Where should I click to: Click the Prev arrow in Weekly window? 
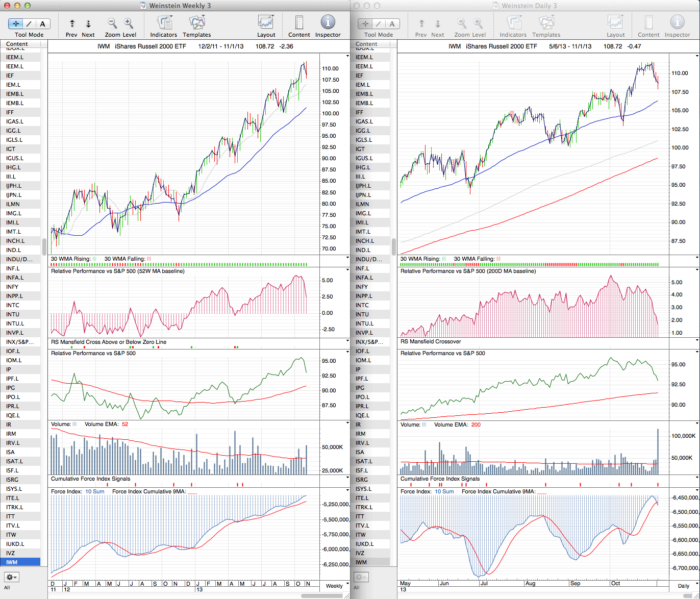(x=72, y=24)
